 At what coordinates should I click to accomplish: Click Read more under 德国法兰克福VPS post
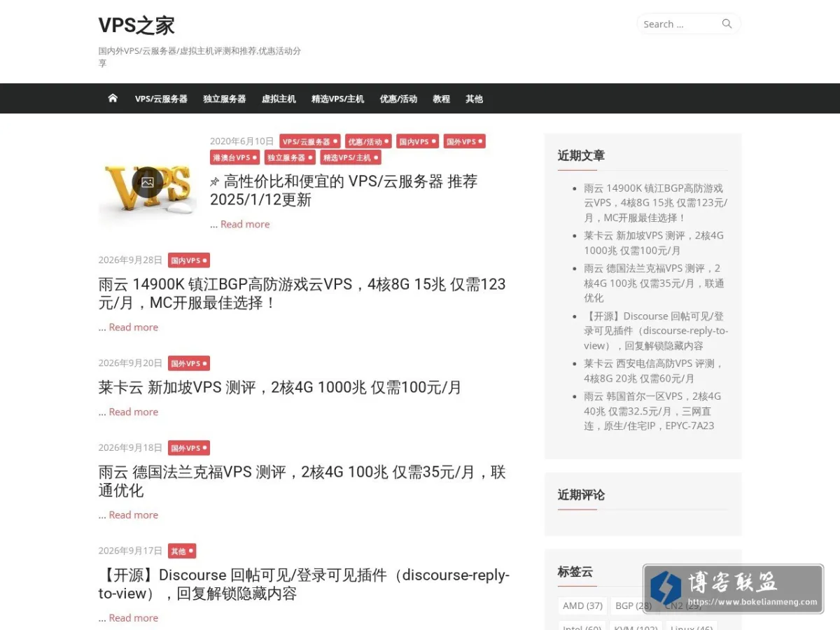(133, 514)
